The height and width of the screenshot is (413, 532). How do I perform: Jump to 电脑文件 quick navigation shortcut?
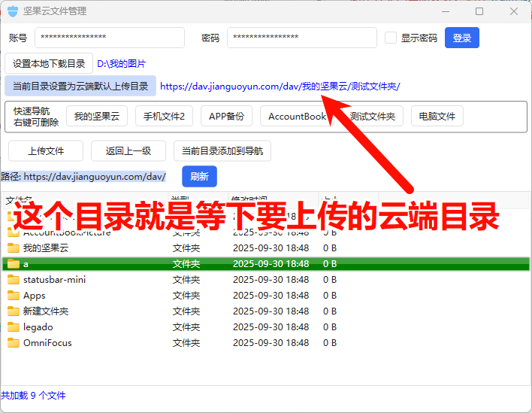(437, 117)
